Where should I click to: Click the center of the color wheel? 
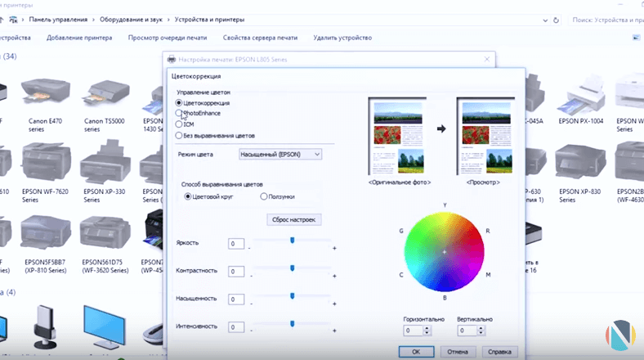445,251
